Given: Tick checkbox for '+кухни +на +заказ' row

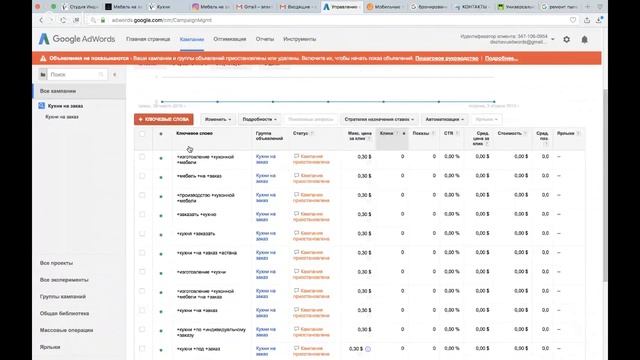Looking at the screenshot, I should click(x=142, y=310).
